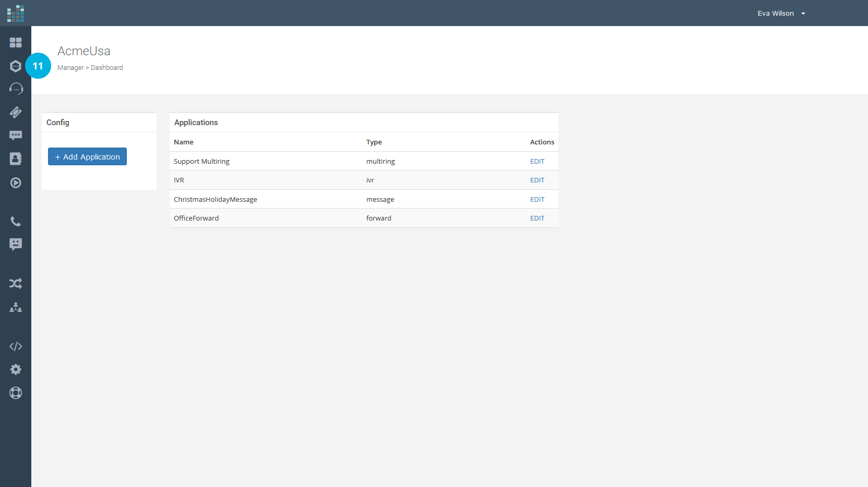Click the app logo in top-left corner

16,14
